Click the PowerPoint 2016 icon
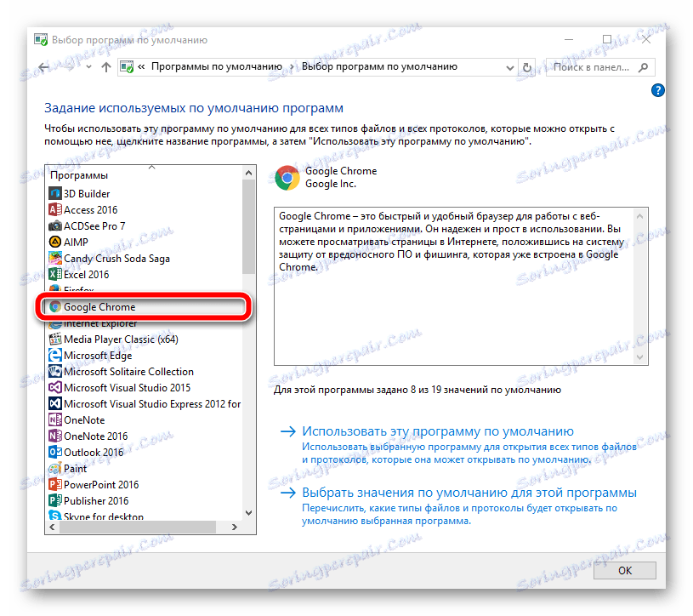Image resolution: width=693 pixels, height=616 pixels. coord(54,484)
